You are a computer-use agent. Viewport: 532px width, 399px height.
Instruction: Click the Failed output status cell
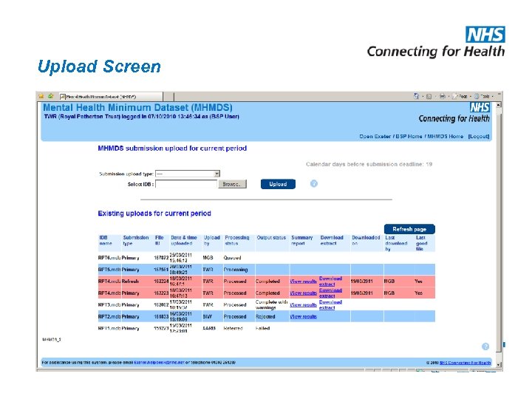[262, 328]
